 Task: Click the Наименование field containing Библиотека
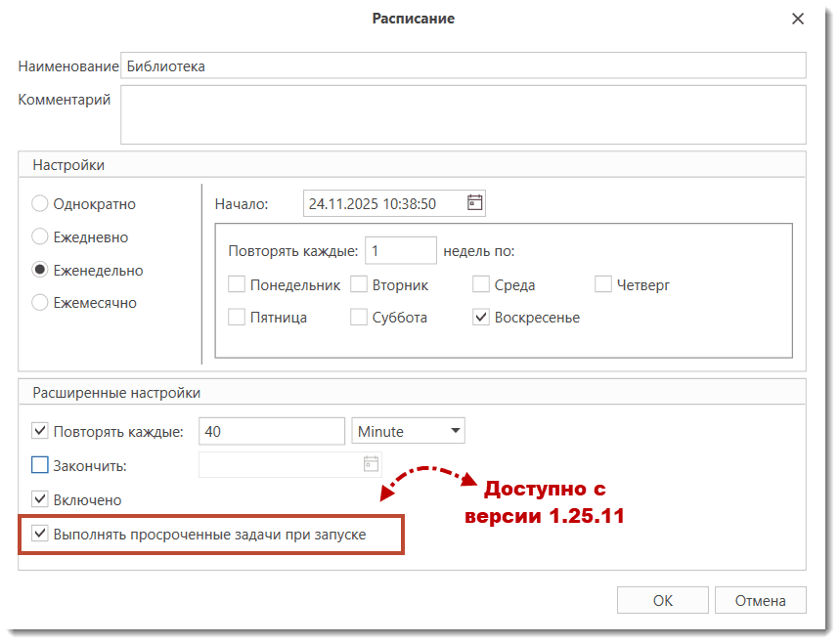click(x=463, y=65)
